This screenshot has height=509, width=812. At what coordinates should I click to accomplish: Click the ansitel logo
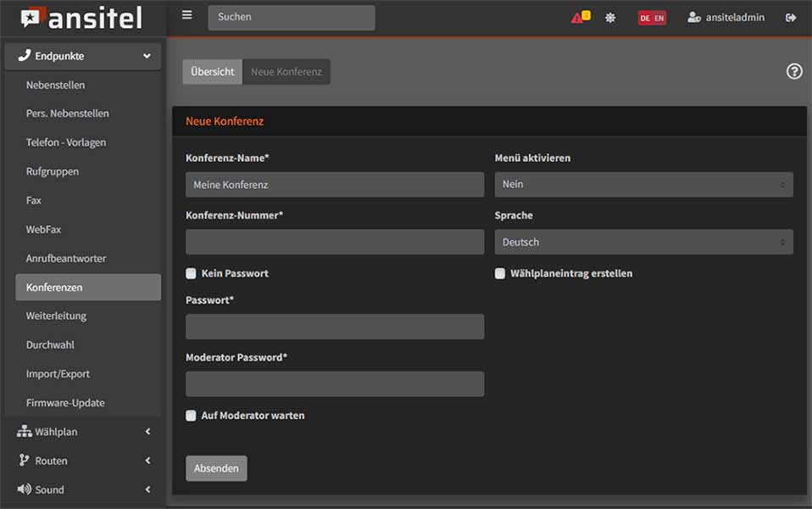(82, 18)
